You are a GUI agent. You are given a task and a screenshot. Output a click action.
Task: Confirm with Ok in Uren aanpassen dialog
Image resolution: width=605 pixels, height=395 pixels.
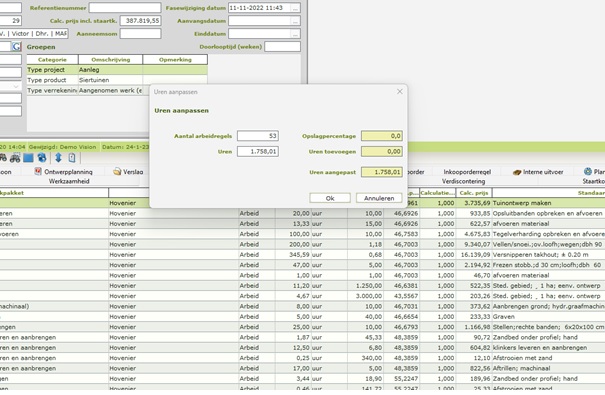tap(330, 198)
